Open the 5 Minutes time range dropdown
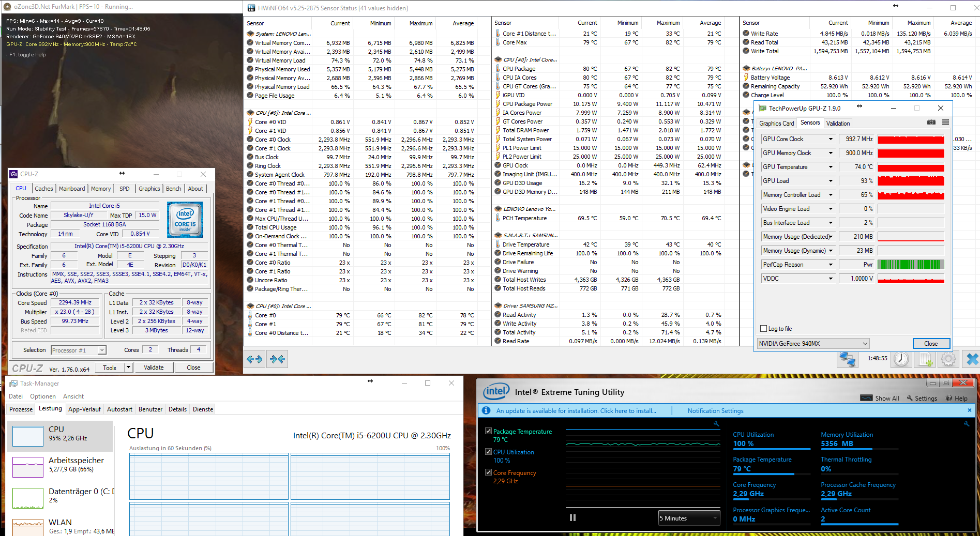This screenshot has width=980, height=536. tap(689, 518)
